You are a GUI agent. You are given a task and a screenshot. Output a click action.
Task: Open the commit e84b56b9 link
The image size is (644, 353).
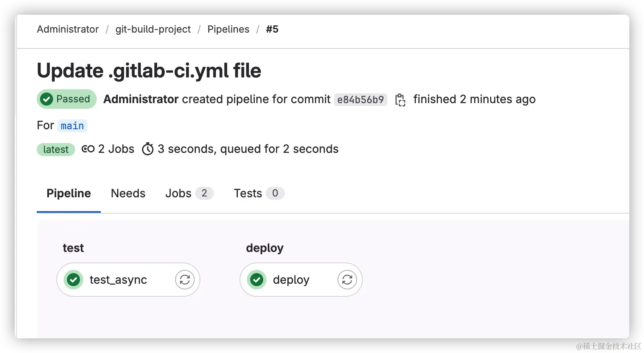click(360, 100)
